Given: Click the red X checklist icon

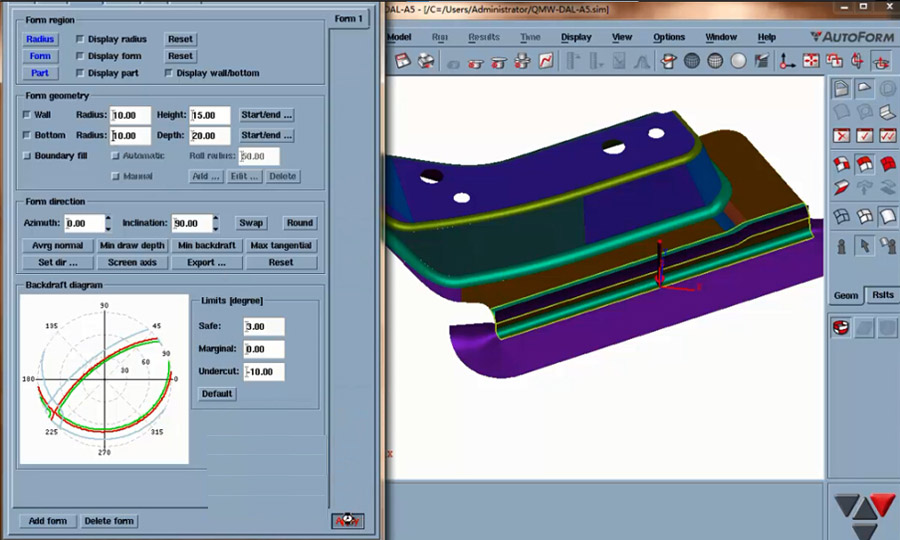Looking at the screenshot, I should pos(842,136).
